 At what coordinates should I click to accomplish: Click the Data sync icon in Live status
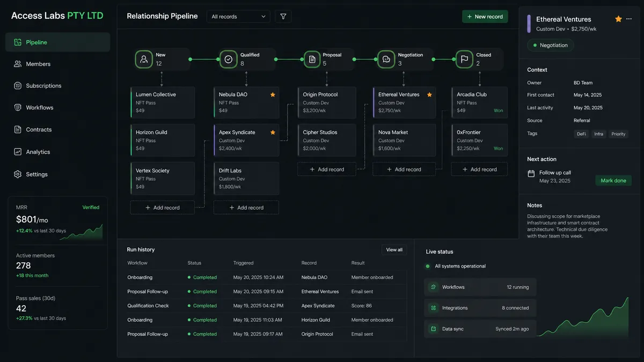click(x=433, y=329)
